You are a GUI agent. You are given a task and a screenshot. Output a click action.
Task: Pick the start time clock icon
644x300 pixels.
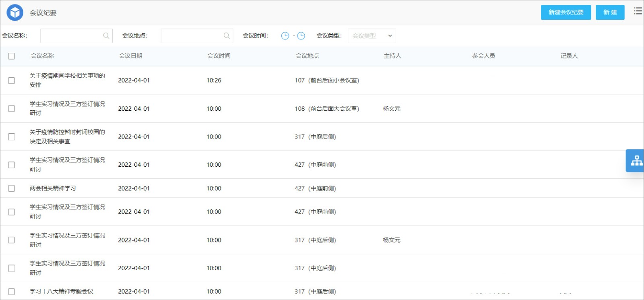pos(285,36)
